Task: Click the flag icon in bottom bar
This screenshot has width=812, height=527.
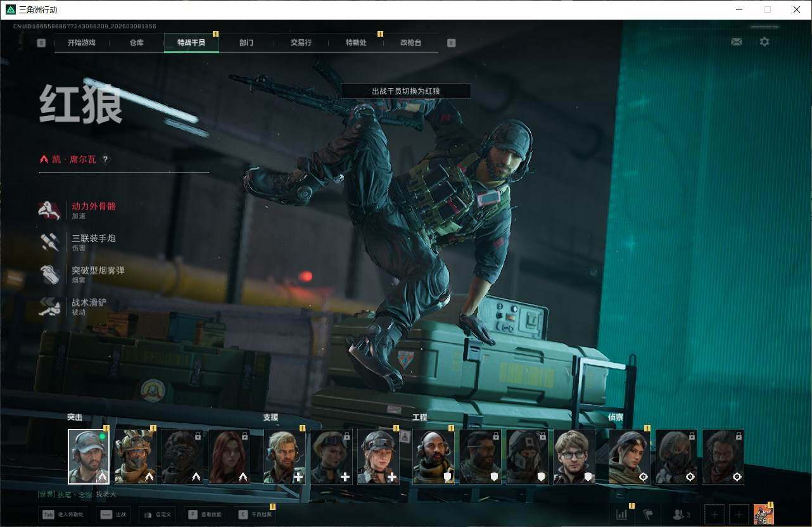Action: coord(648,515)
